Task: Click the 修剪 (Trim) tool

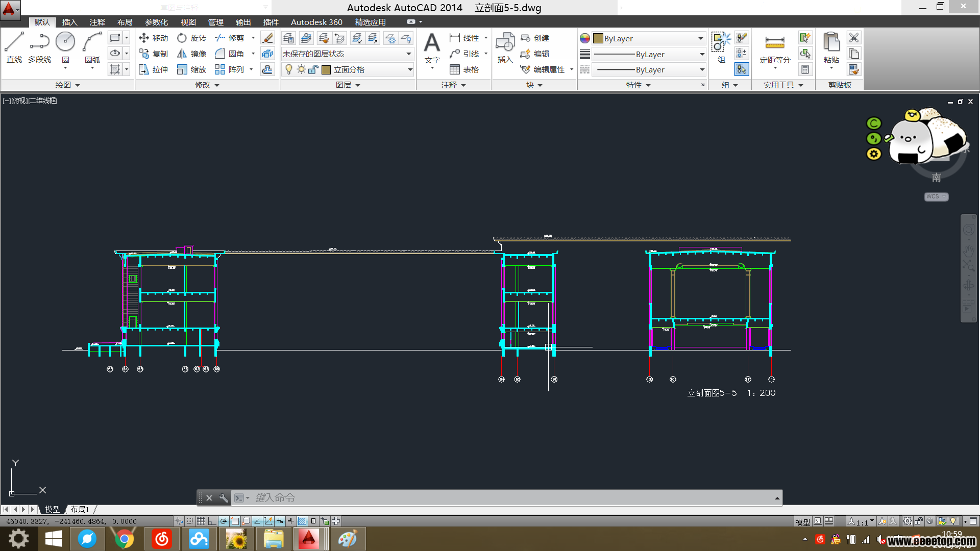Action: coord(230,38)
